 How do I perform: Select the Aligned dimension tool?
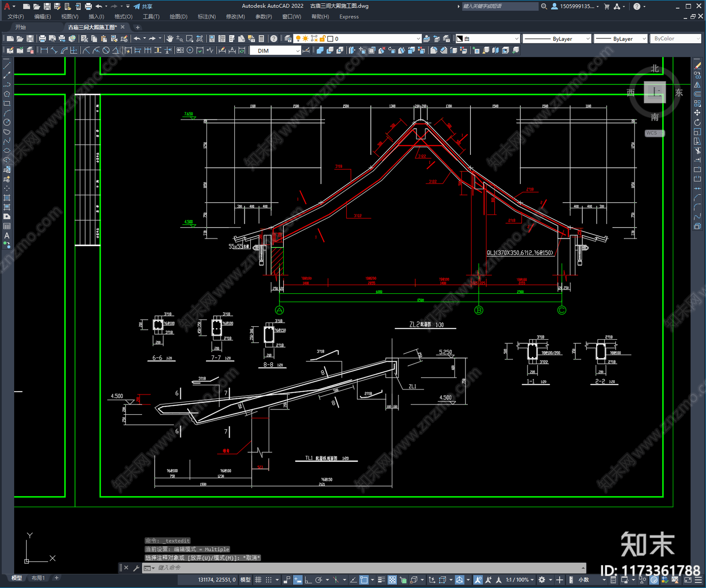[x=54, y=51]
